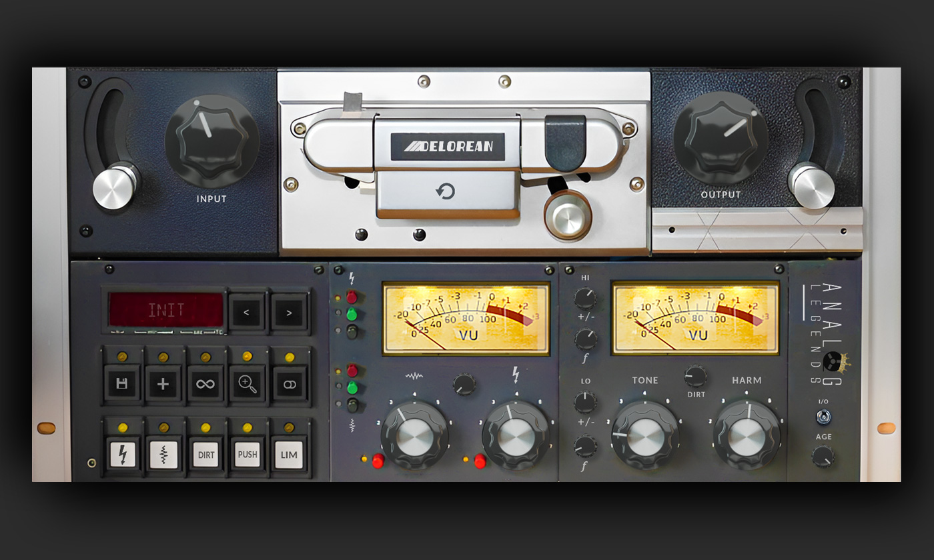Screen dimensions: 934x560
Task: Click the plus add preset button
Action: click(x=163, y=385)
